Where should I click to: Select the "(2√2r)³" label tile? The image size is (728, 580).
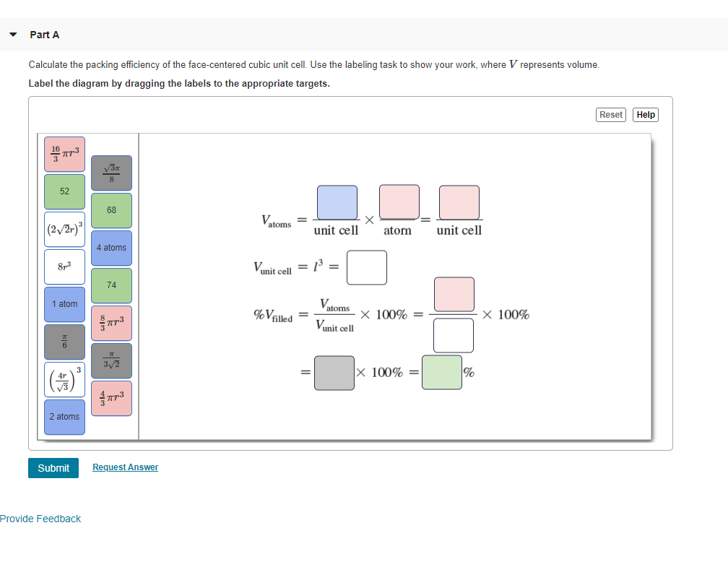point(64,229)
